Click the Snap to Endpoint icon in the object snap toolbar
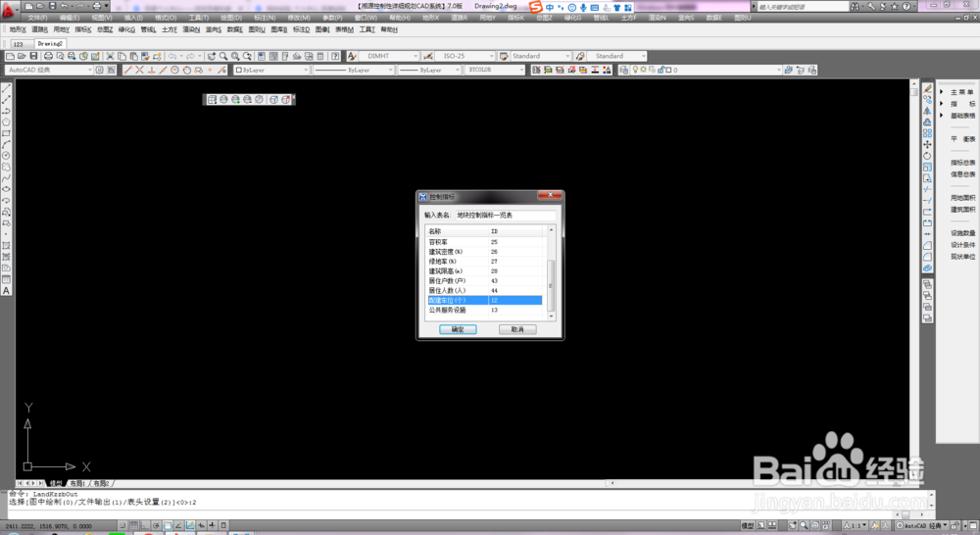Image resolution: width=980 pixels, height=535 pixels. click(128, 70)
